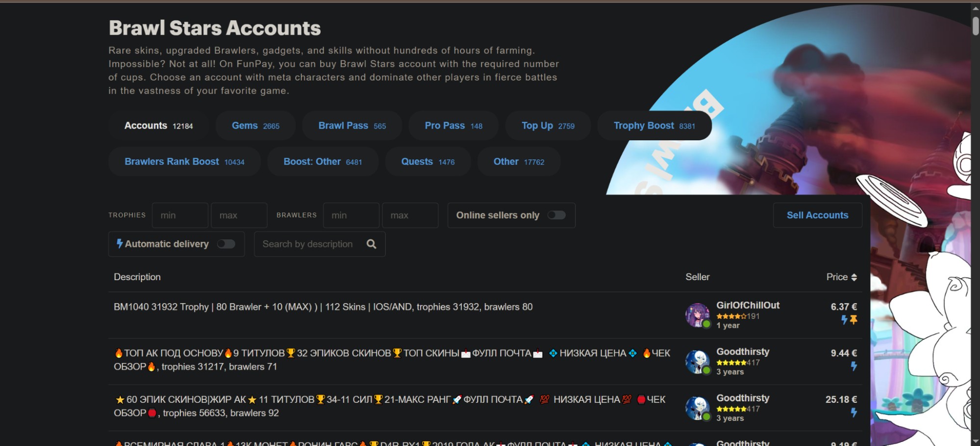The height and width of the screenshot is (446, 980).
Task: Click the trophies min input field
Action: [180, 215]
